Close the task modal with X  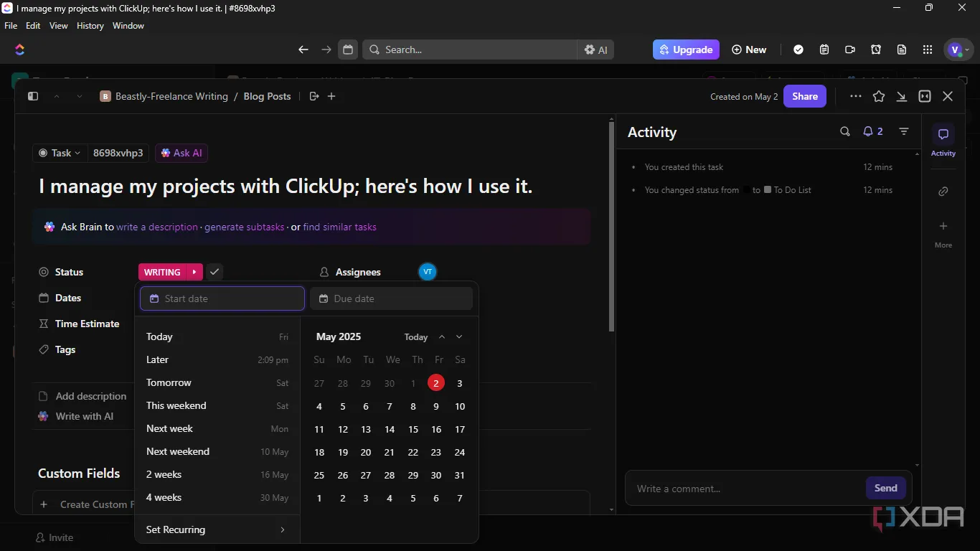[x=948, y=96]
